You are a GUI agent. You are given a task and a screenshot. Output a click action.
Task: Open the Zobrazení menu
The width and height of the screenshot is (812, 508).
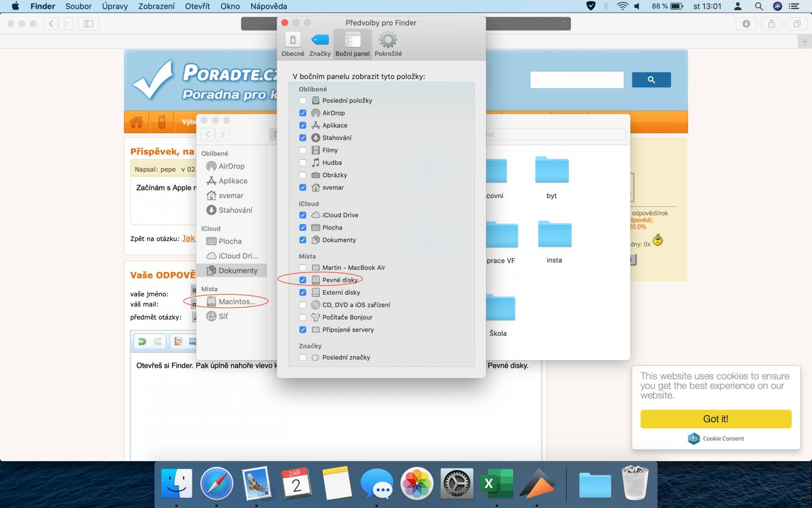(156, 6)
